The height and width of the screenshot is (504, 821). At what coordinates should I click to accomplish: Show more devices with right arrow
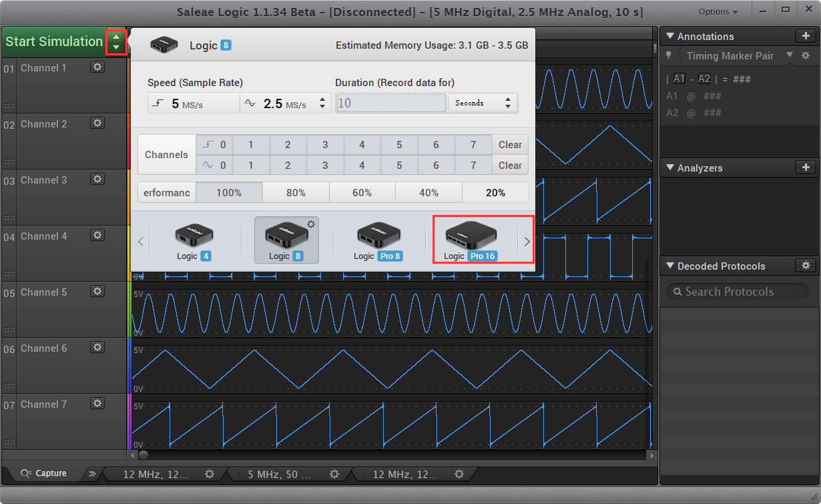click(x=527, y=242)
